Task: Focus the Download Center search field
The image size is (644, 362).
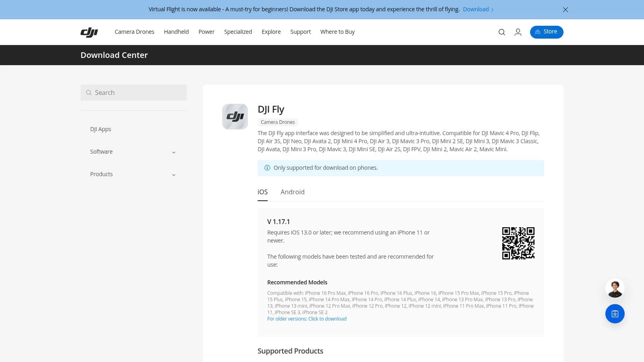Action: point(134,93)
